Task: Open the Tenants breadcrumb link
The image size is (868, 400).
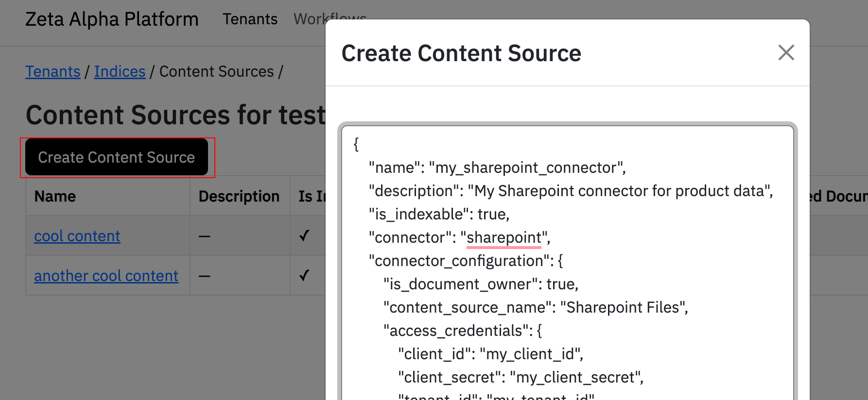Action: point(52,71)
